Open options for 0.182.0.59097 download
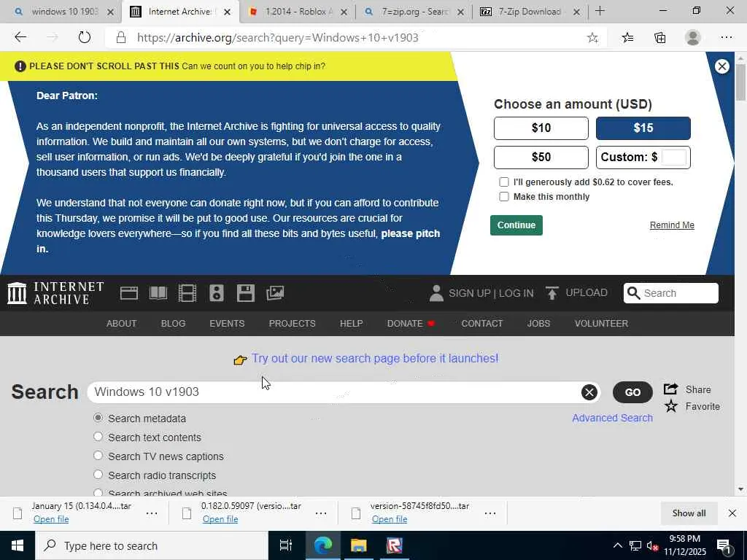The width and height of the screenshot is (747, 560). pyautogui.click(x=321, y=513)
